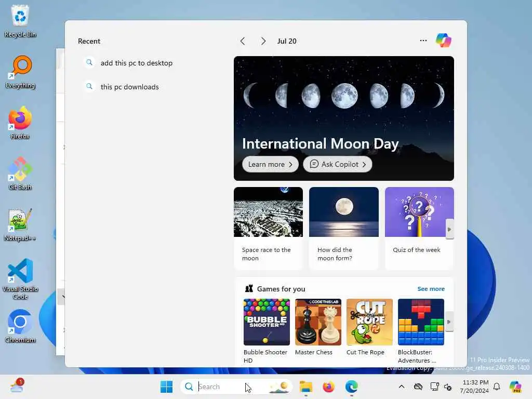The image size is (532, 399).
Task: Open 'Space race to the moon' card
Action: click(269, 228)
